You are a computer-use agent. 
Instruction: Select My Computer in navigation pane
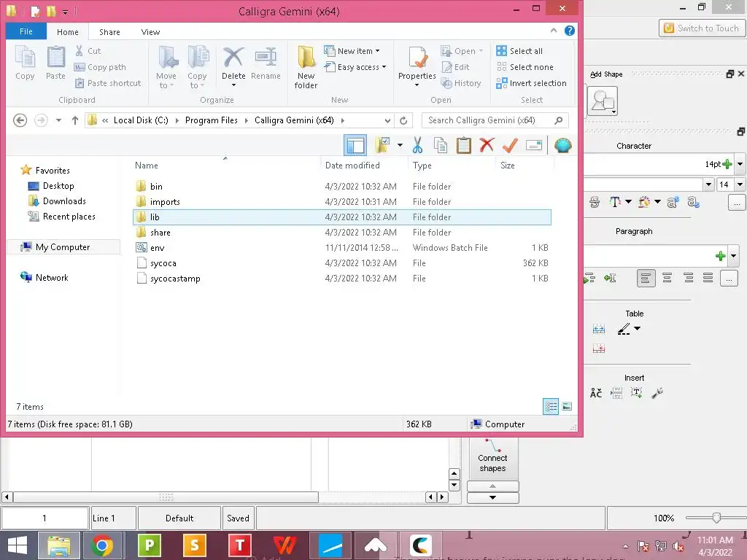pyautogui.click(x=63, y=247)
